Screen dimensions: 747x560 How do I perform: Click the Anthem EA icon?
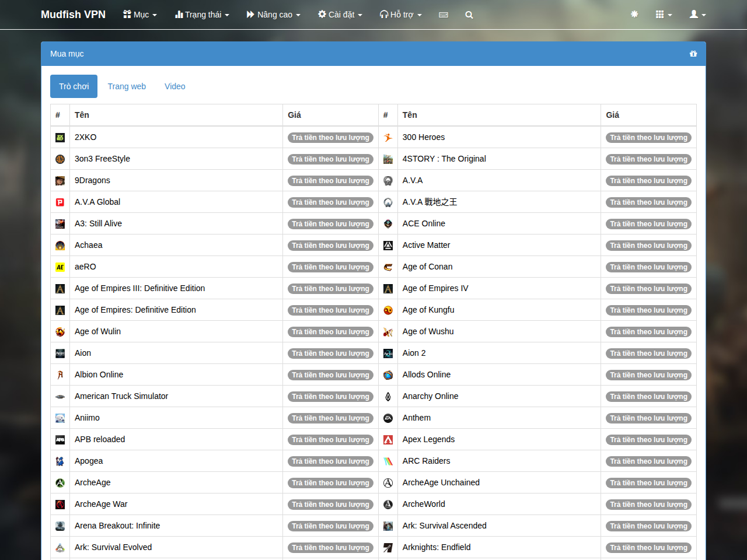coord(388,418)
